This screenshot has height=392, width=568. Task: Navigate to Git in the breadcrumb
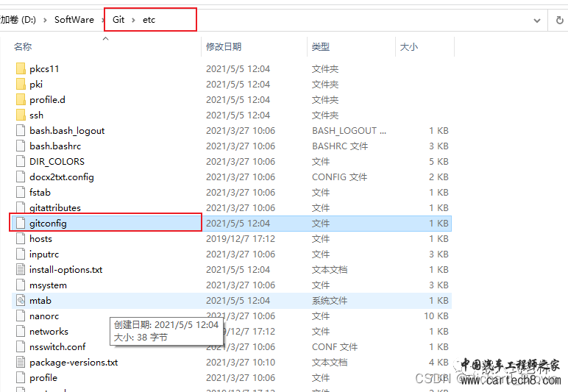click(118, 20)
